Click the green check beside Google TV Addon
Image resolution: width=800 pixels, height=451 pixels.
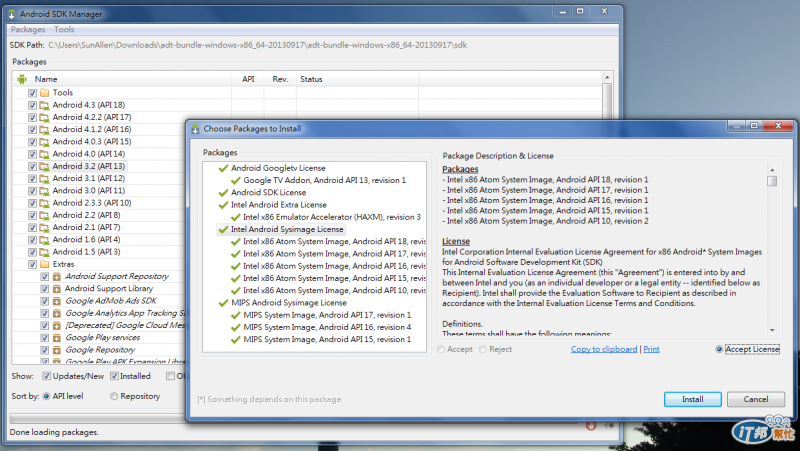pos(235,181)
